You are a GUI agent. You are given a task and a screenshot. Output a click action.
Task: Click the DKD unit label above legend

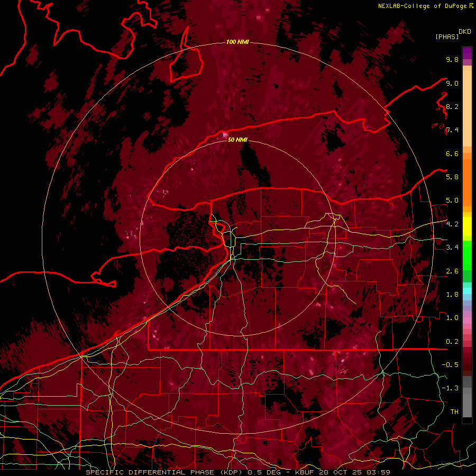(465, 32)
